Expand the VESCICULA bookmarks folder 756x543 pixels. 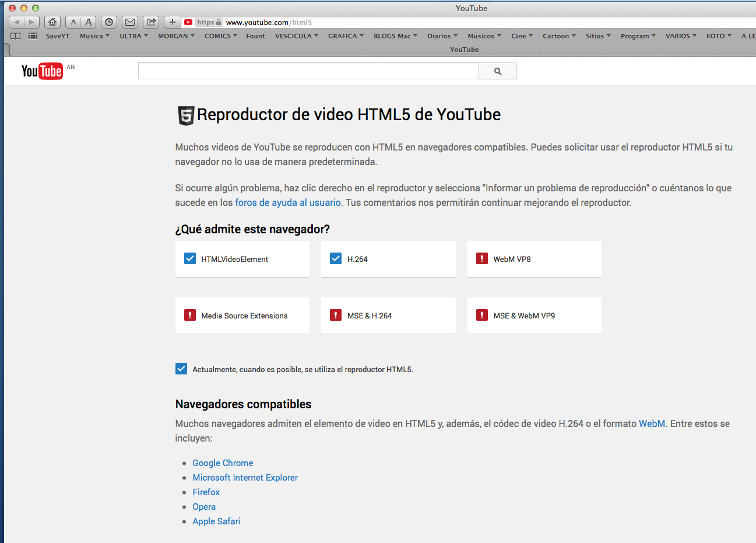[x=296, y=36]
